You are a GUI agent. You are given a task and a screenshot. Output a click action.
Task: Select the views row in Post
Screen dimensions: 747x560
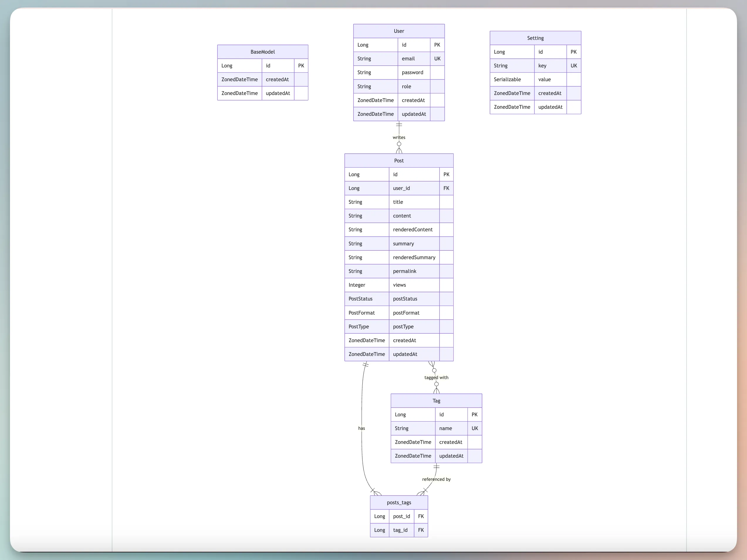[x=399, y=285]
